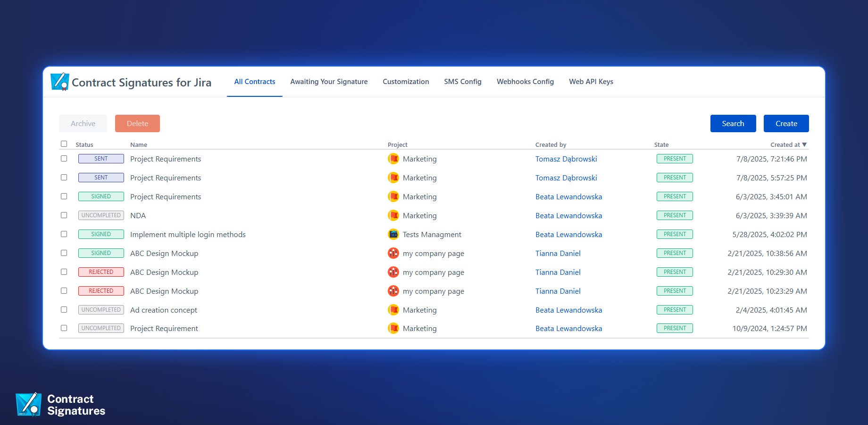Viewport: 868px width, 425px height.
Task: Check the row created 2/21/2025, 10:29:30 AM
Action: (64, 272)
